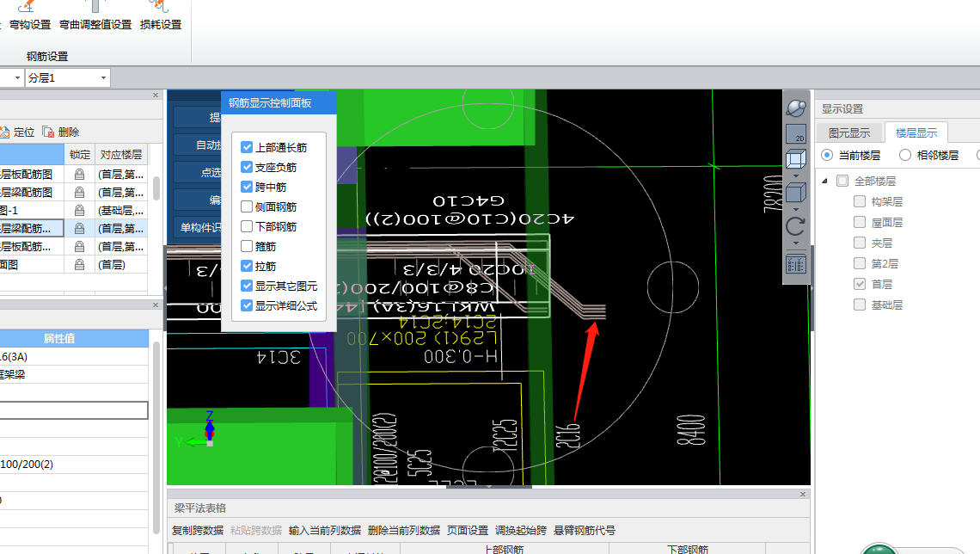This screenshot has width=980, height=554.
Task: Uncheck 支座负筋 checkbox
Action: pos(247,167)
